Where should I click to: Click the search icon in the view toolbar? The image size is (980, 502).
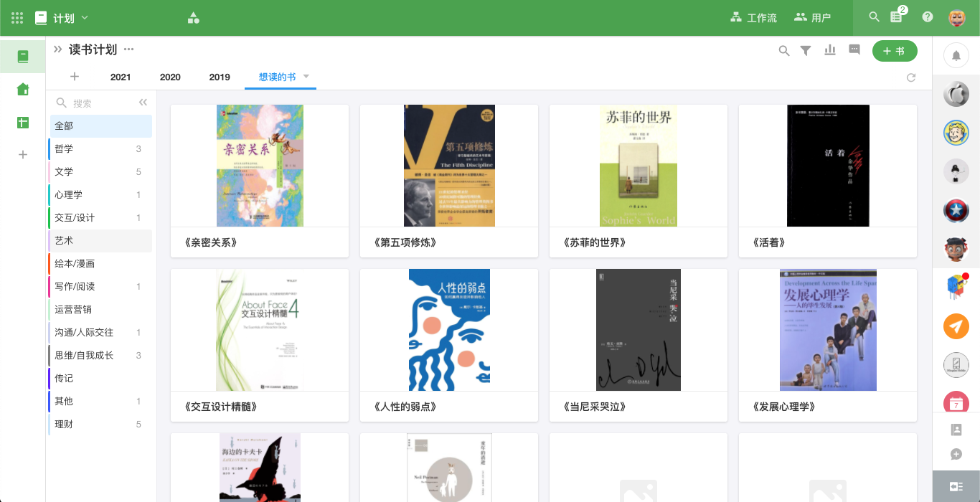784,50
